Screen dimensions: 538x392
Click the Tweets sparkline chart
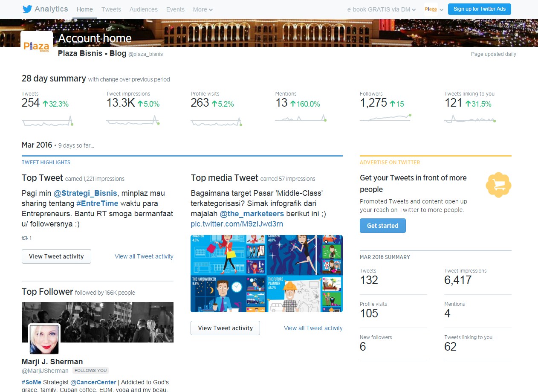(47, 121)
